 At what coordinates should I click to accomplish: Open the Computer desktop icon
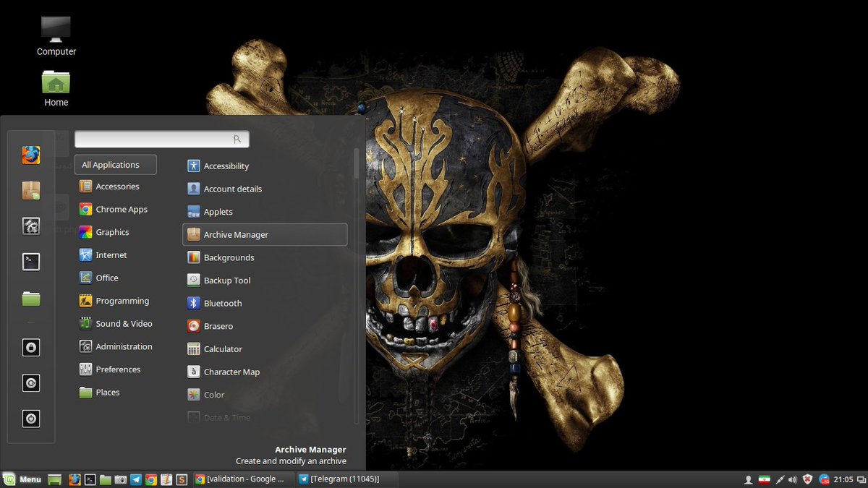[x=56, y=36]
